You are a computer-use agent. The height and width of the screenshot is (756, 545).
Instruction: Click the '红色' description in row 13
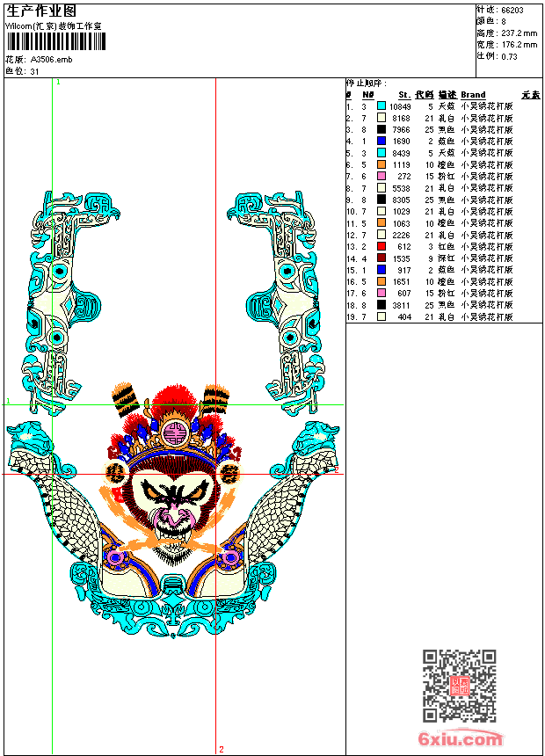[x=447, y=246]
